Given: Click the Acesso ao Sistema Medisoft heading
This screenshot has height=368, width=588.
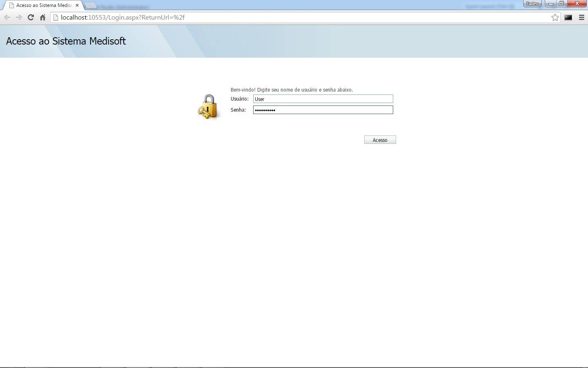Looking at the screenshot, I should point(66,41).
